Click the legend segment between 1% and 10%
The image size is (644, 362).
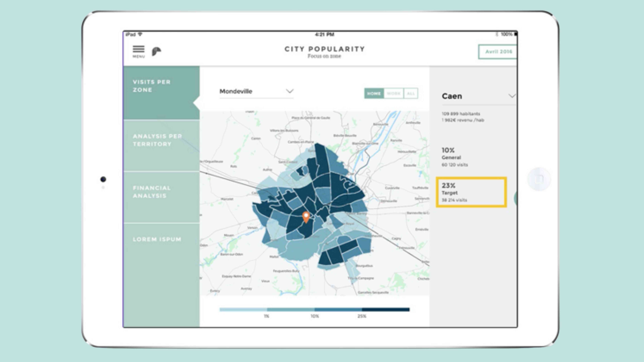pyautogui.click(x=291, y=309)
